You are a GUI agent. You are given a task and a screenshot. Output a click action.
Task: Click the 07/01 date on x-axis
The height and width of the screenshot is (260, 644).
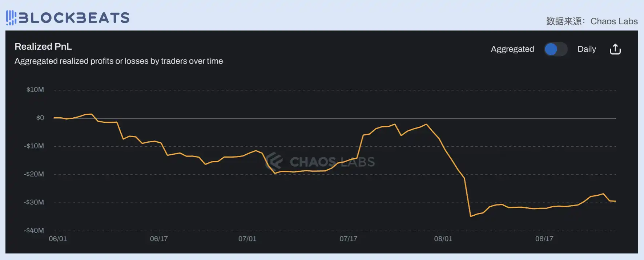pyautogui.click(x=247, y=239)
